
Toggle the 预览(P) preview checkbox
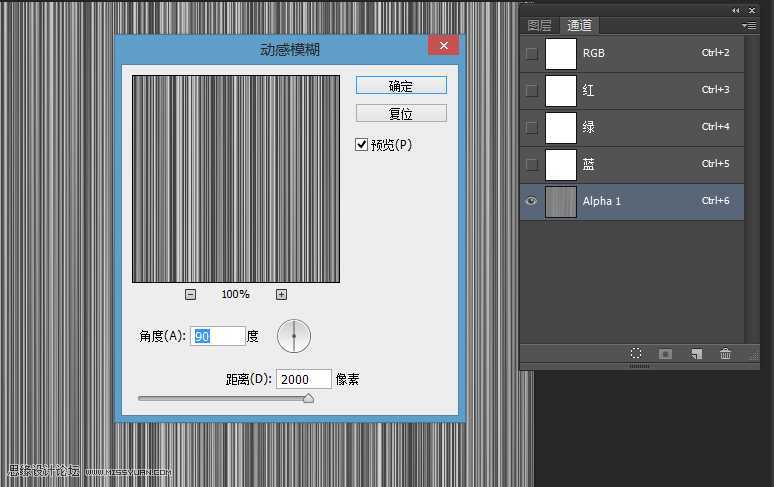(x=362, y=145)
